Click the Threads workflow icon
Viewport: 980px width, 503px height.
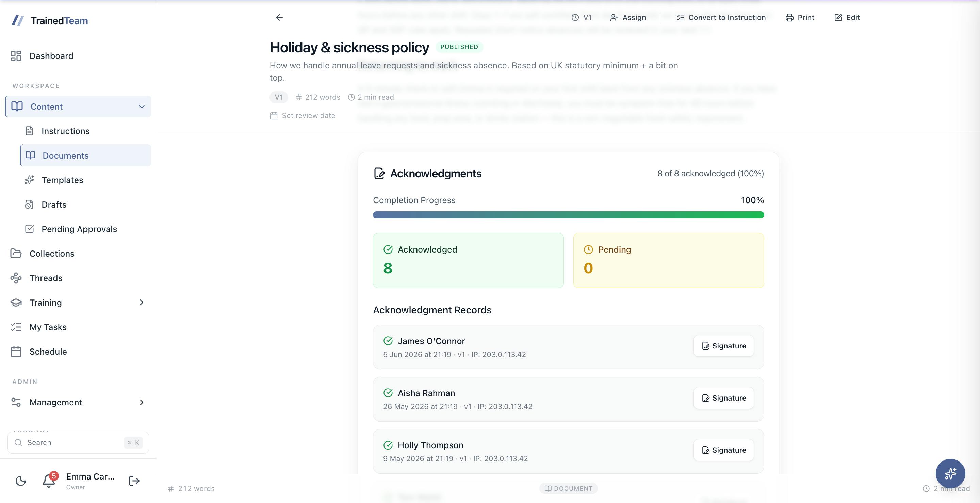[x=16, y=278]
